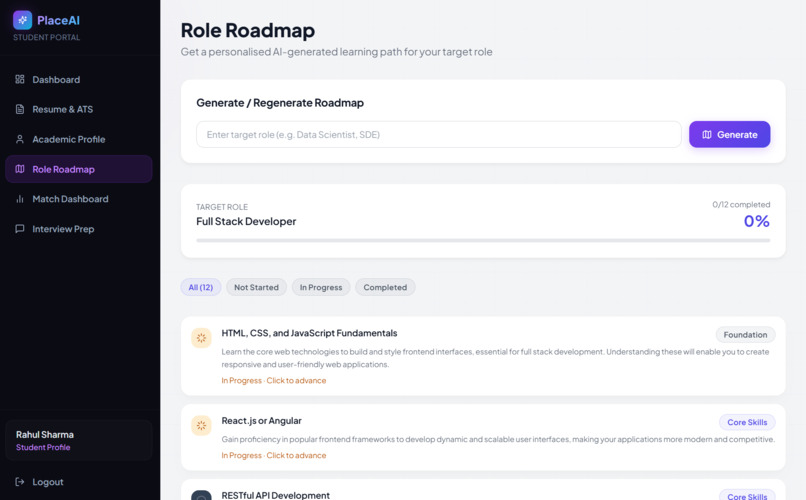
Task: Filter by Not Started
Action: pos(256,287)
